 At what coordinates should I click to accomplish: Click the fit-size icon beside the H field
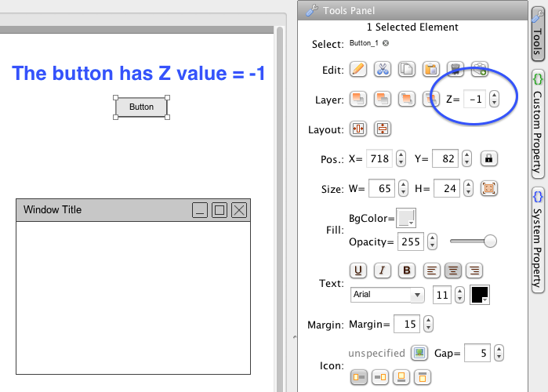488,189
